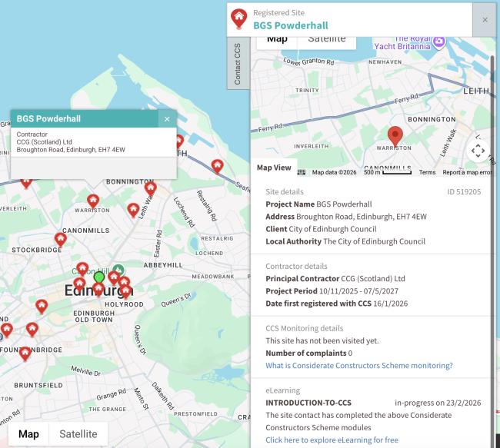
Task: Click the explore eLearning for free link
Action: [x=332, y=440]
